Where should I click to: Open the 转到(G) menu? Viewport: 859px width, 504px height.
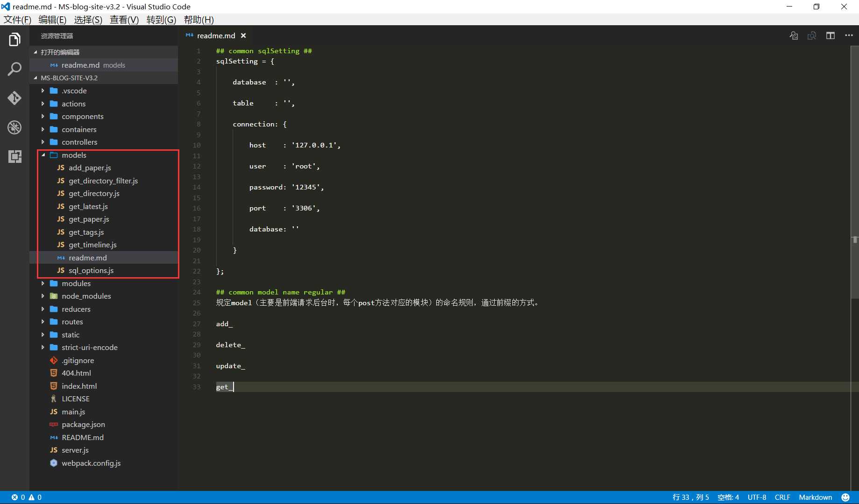161,20
